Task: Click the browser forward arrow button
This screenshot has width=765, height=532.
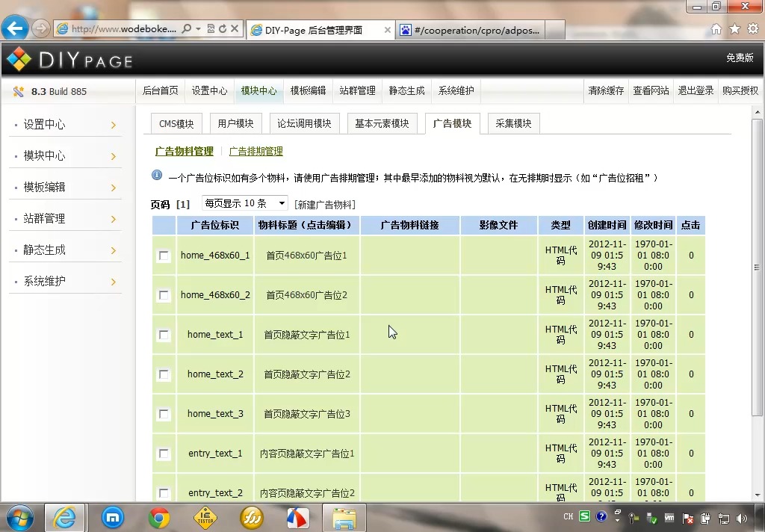Action: click(41, 28)
